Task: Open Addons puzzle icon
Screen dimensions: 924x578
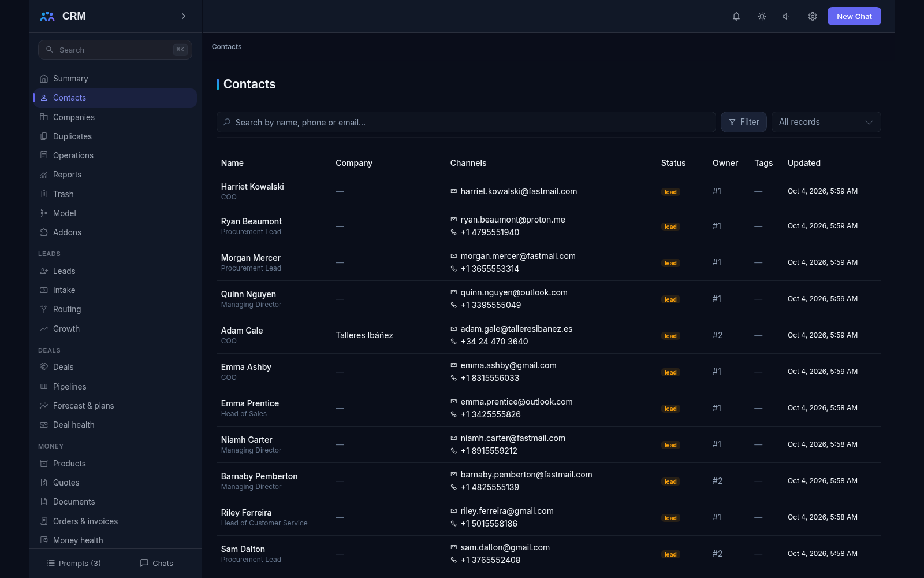Action: (44, 232)
